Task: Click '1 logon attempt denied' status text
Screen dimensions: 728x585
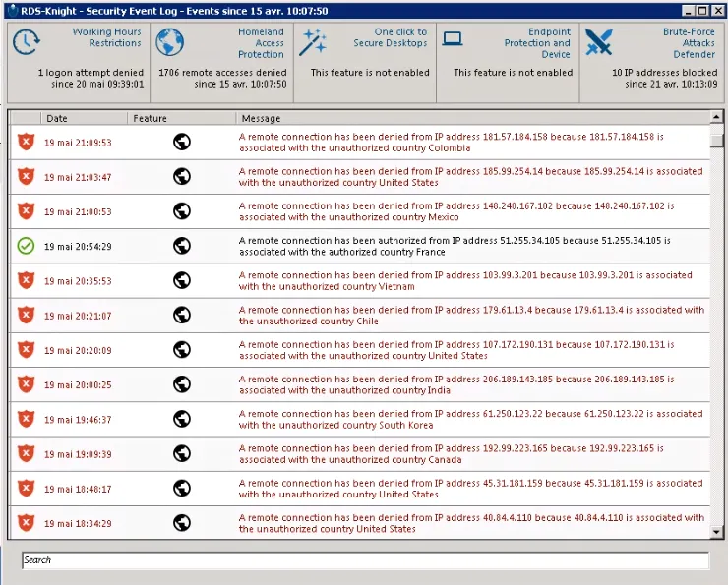Action: coord(91,73)
